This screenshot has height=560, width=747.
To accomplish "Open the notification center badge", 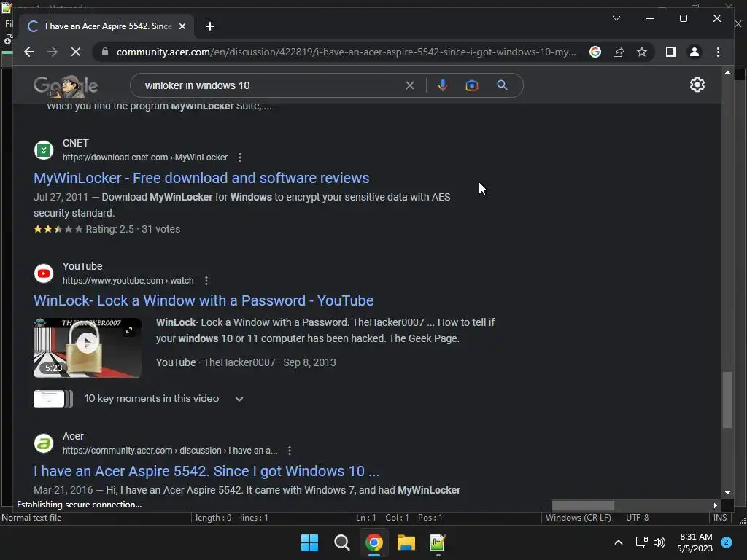I will (x=727, y=542).
